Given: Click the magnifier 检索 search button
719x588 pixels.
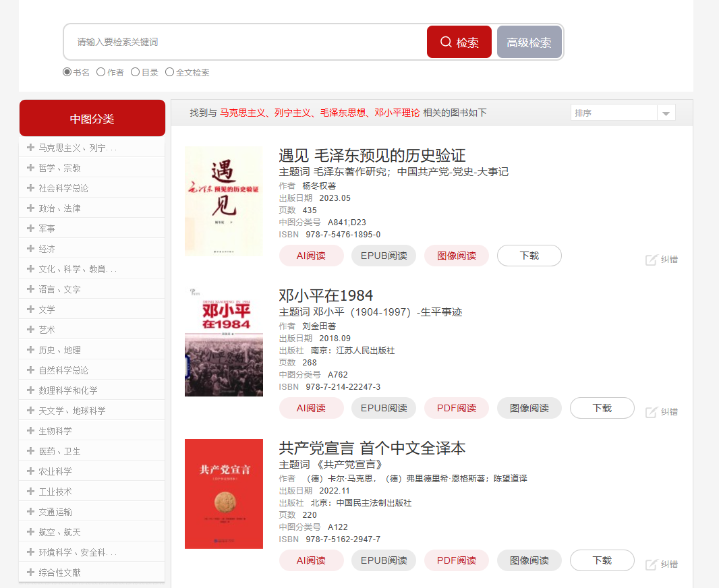Looking at the screenshot, I should coord(459,42).
